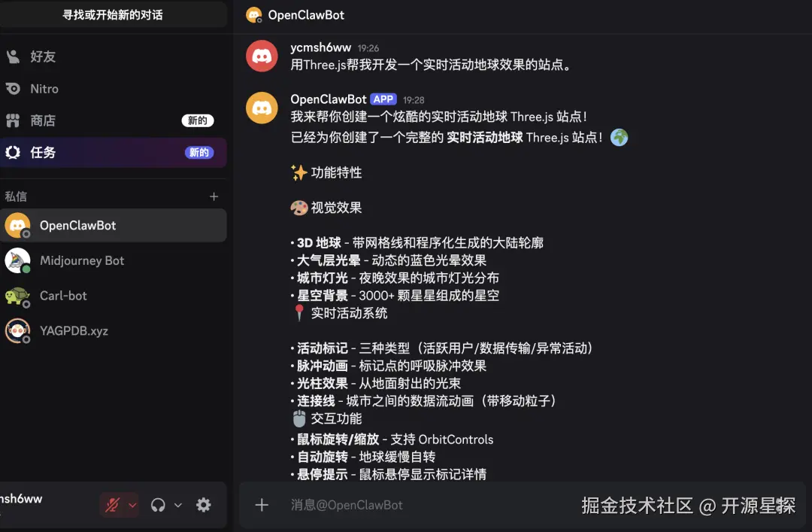The width and height of the screenshot is (812, 532).
Task: Click OpenClawBot avatar in chat header
Action: tap(254, 15)
